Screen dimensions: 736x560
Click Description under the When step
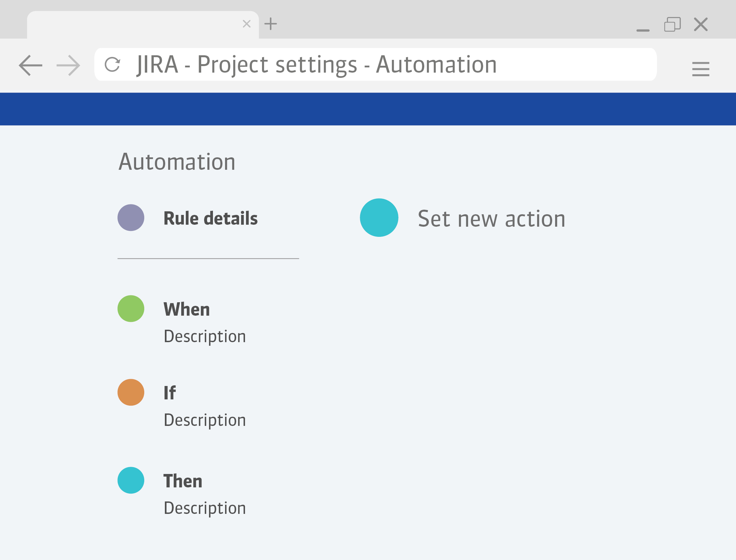pyautogui.click(x=205, y=336)
